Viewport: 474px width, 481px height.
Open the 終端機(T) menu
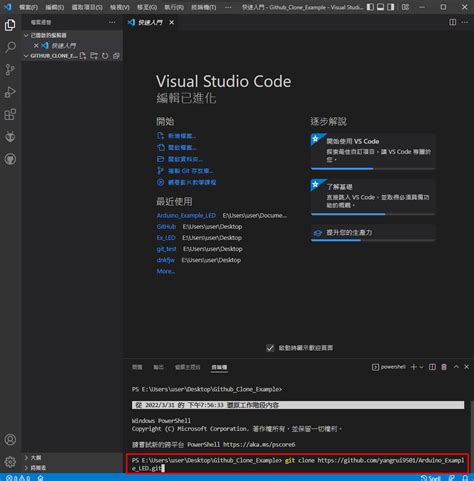pyautogui.click(x=204, y=7)
